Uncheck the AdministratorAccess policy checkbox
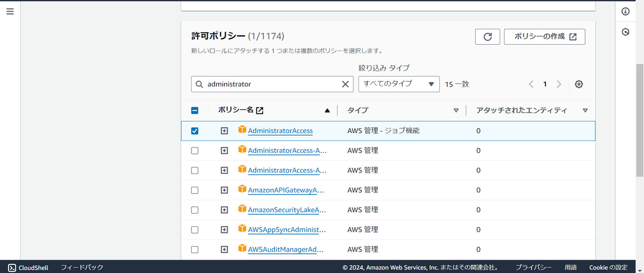Screen dimensions: 644x273 (194, 131)
